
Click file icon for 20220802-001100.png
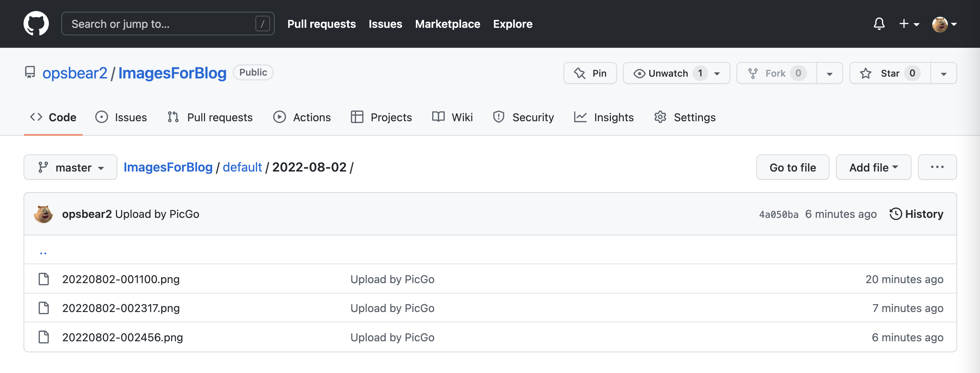point(44,279)
